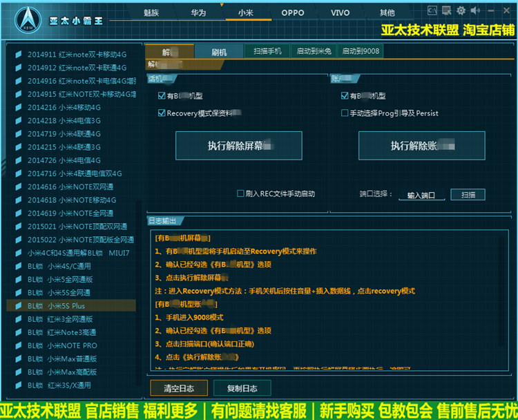Click 清空日志 button
Image resolution: width=518 pixels, height=420 pixels.
pyautogui.click(x=179, y=388)
